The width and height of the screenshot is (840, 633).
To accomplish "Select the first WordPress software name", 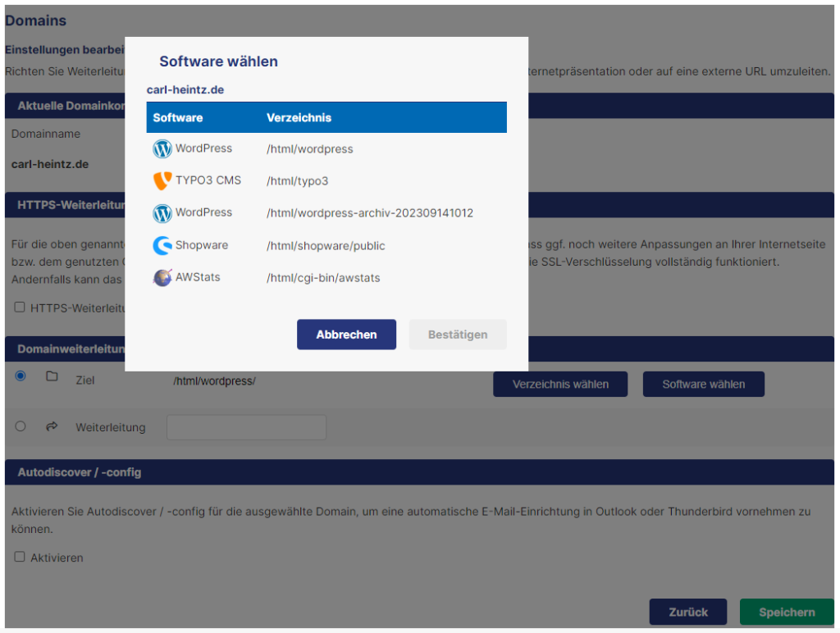I will 203,148.
